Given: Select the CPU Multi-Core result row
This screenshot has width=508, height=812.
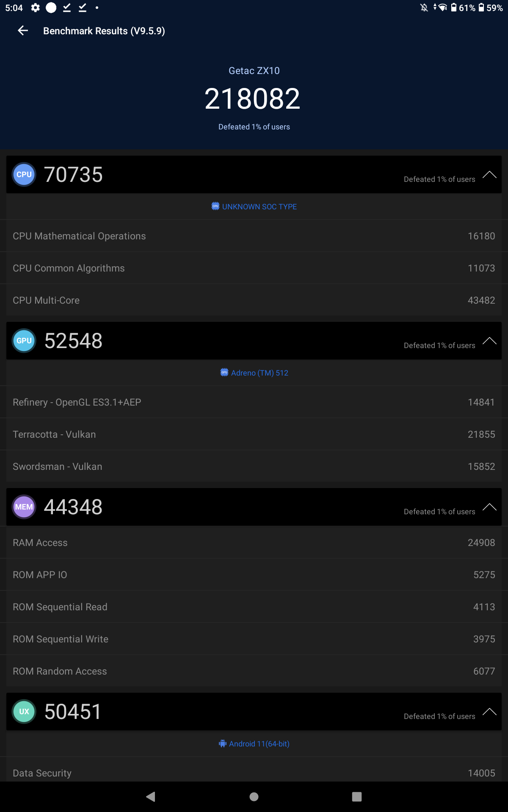Looking at the screenshot, I should tap(254, 300).
